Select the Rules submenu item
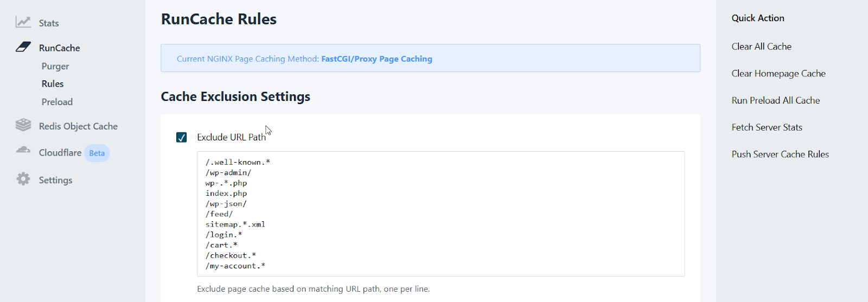868x302 pixels. (53, 84)
